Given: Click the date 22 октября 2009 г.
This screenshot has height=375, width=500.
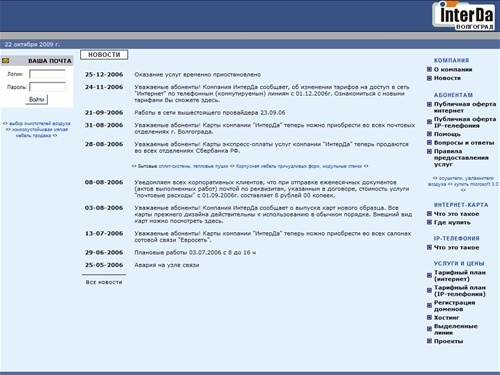Looking at the screenshot, I should click(32, 44).
